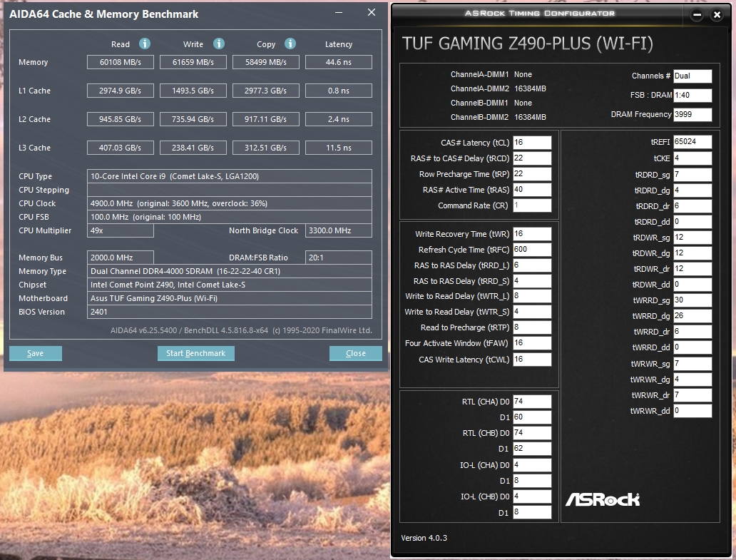Click Write to Read Delay (tWTR_L) field
This screenshot has width=736, height=560.
point(532,296)
